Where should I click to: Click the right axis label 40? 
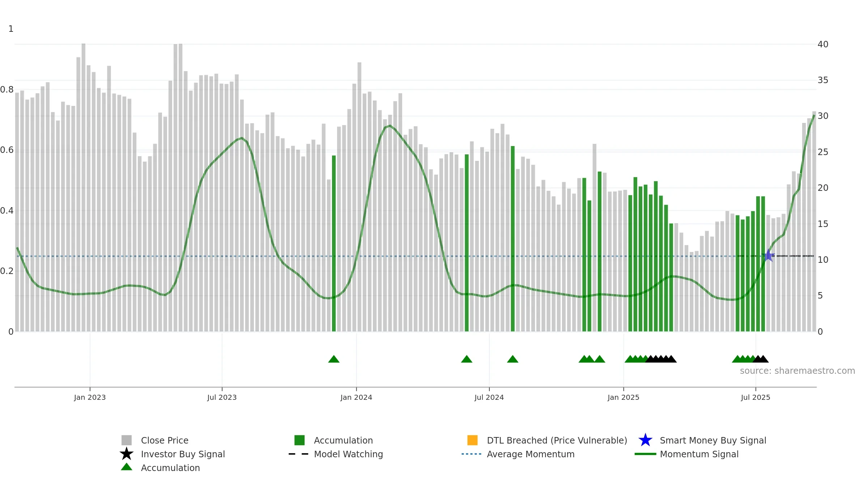[823, 44]
